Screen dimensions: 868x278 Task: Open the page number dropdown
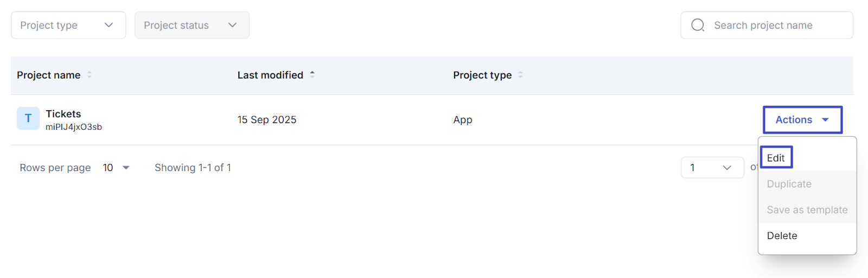(x=712, y=168)
